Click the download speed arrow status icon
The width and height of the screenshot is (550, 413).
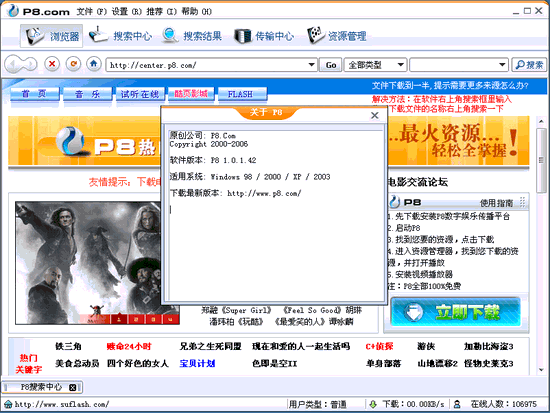click(x=373, y=404)
